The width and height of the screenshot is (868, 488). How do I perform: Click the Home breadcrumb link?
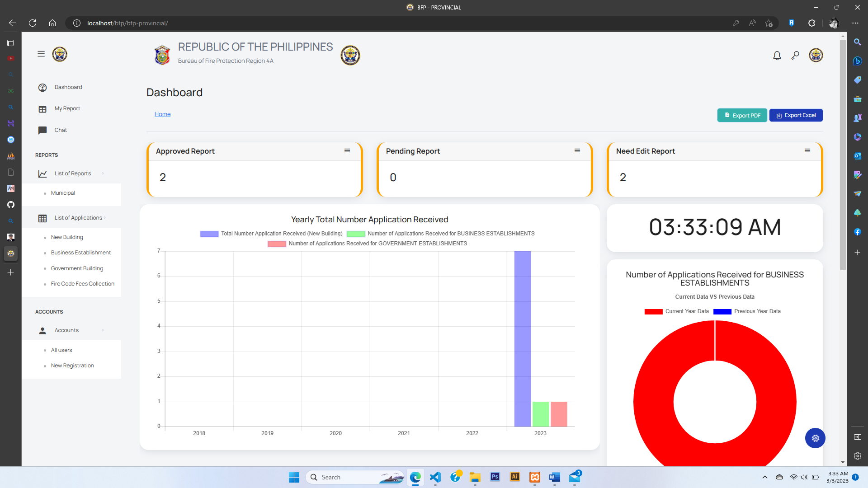tap(162, 114)
